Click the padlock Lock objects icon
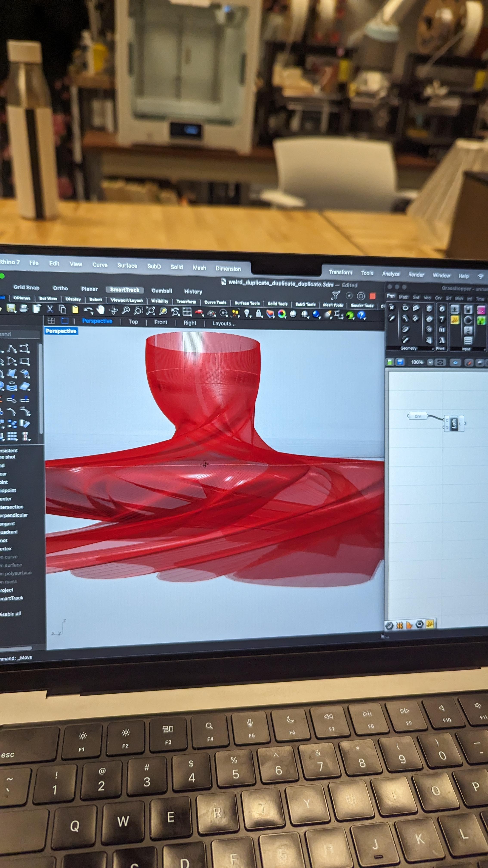The image size is (488, 868). (259, 314)
